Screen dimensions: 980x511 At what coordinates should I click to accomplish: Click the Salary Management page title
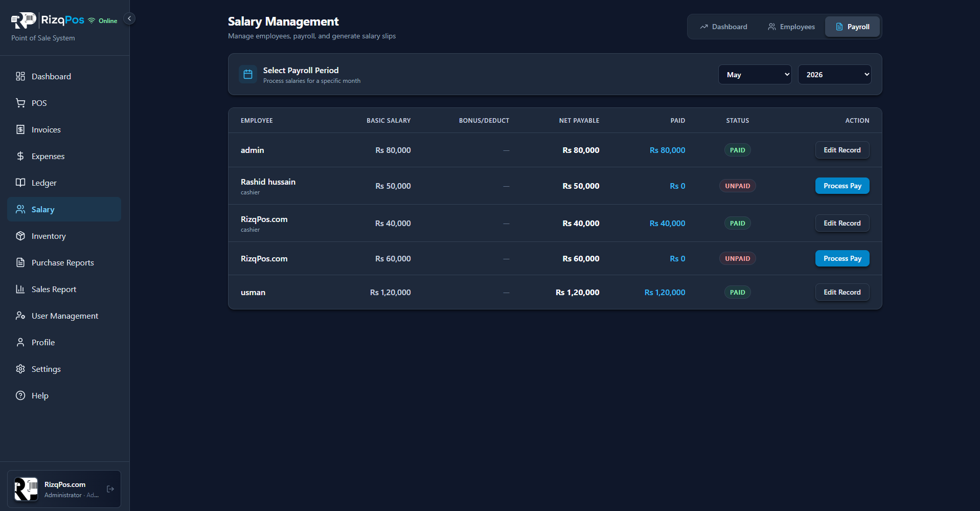(x=283, y=21)
